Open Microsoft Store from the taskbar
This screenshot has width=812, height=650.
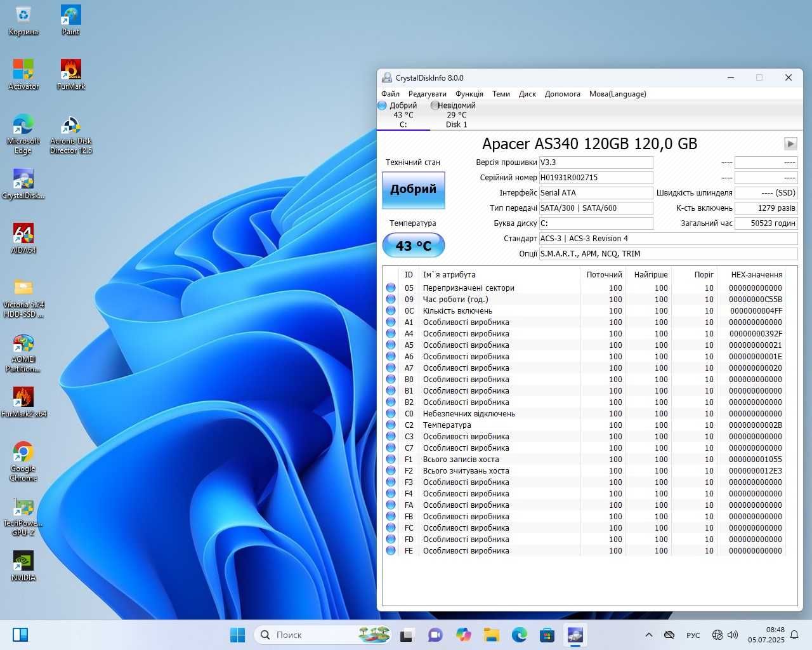point(547,635)
